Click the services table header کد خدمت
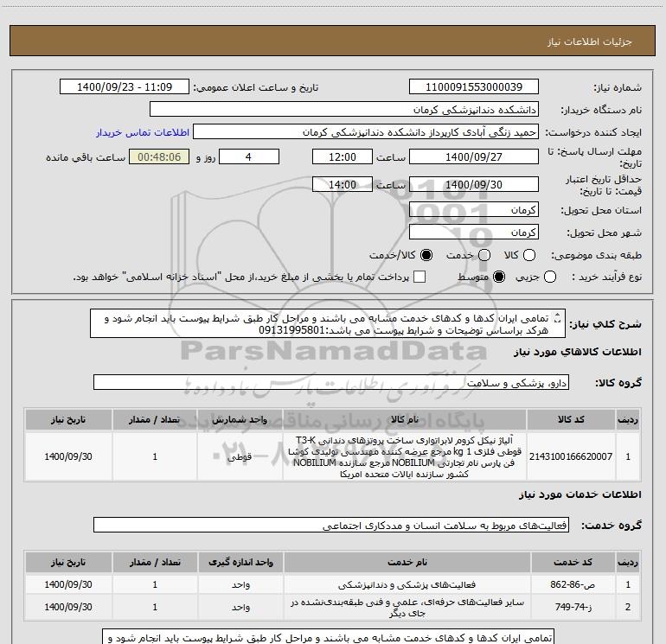The height and width of the screenshot is (644, 666). pyautogui.click(x=573, y=562)
